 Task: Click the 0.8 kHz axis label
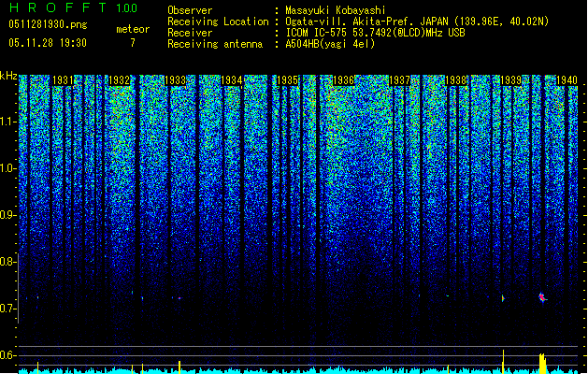pyautogui.click(x=8, y=262)
